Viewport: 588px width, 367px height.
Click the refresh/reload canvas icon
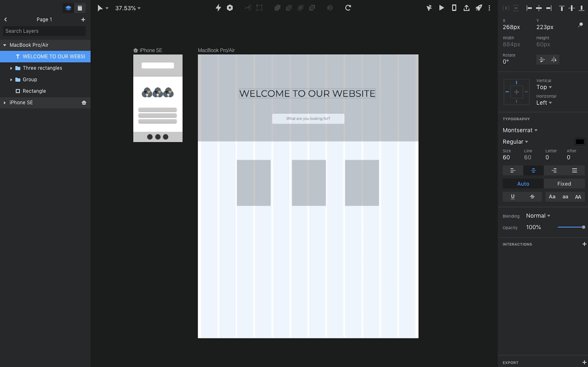tap(348, 8)
